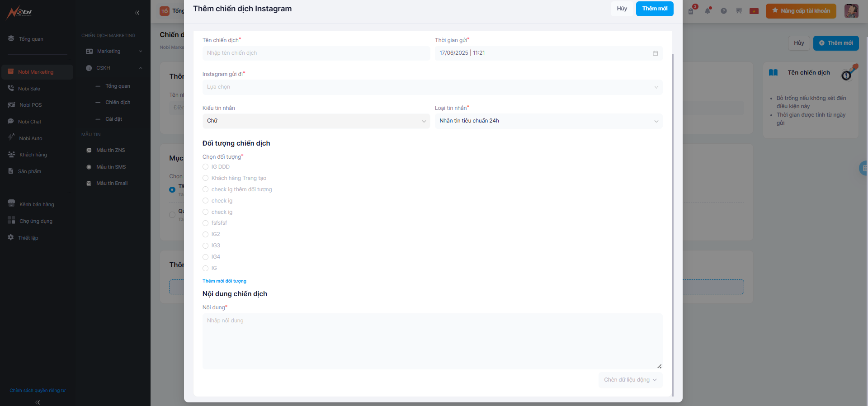The width and height of the screenshot is (868, 406).
Task: Open the help question mark icon
Action: 724,11
